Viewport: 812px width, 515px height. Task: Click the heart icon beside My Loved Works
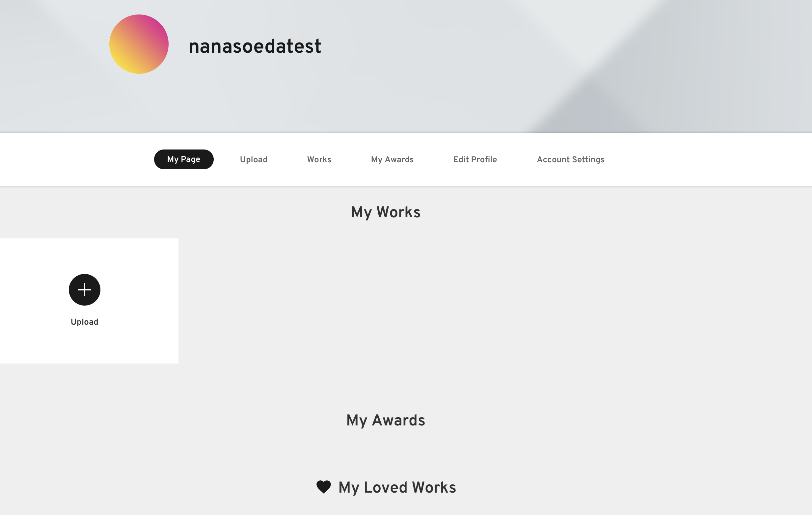(x=323, y=487)
